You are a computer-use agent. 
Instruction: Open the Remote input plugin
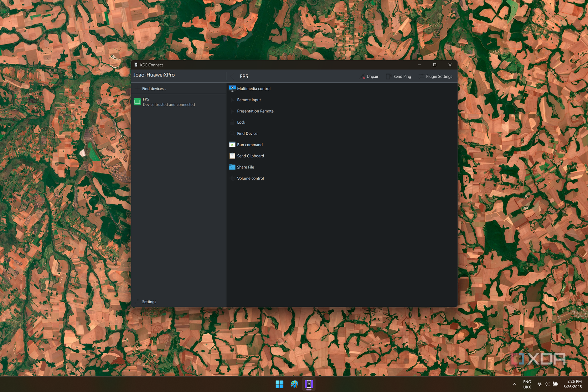341,100
